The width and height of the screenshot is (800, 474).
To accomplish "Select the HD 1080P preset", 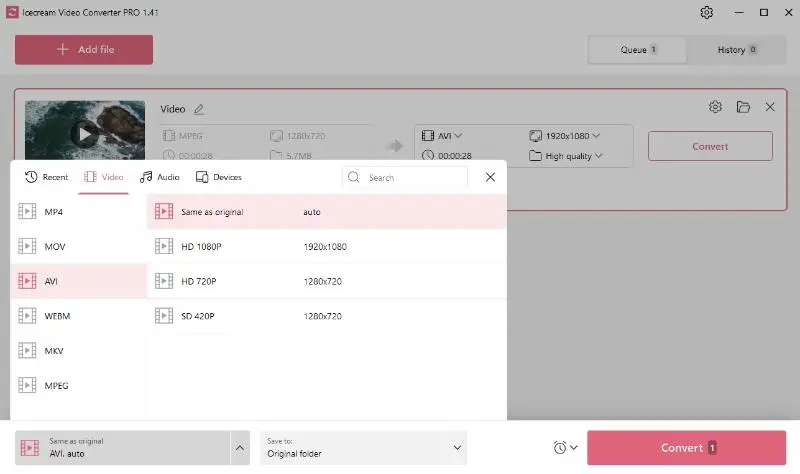I will (327, 246).
